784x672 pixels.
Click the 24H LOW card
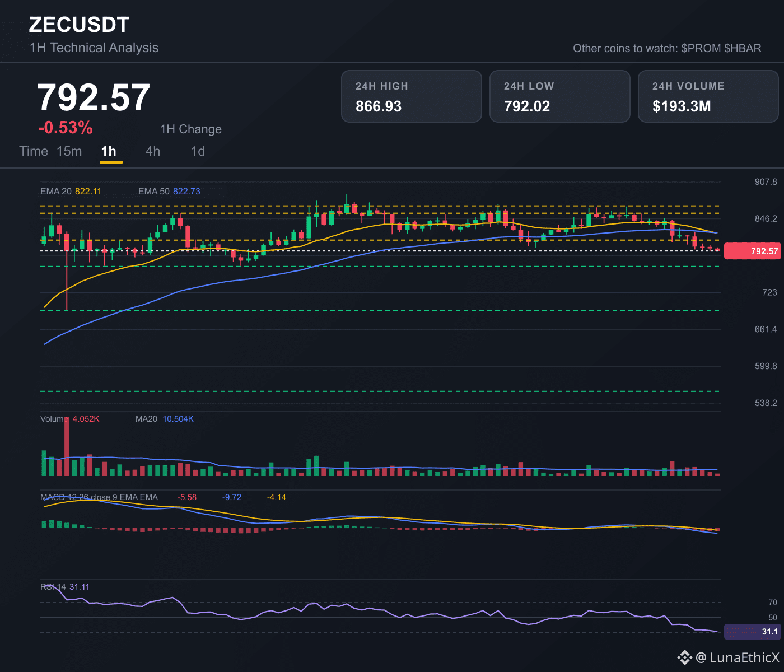(x=560, y=96)
